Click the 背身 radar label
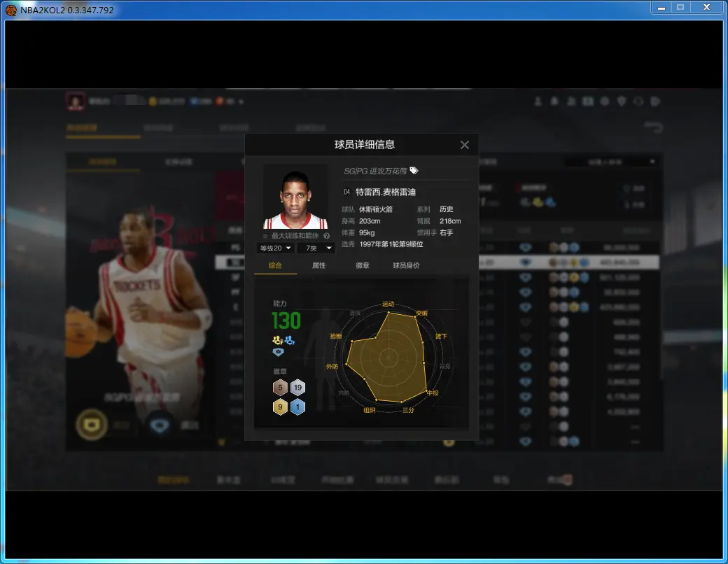Screen dimensions: 728x564 pyautogui.click(x=444, y=367)
